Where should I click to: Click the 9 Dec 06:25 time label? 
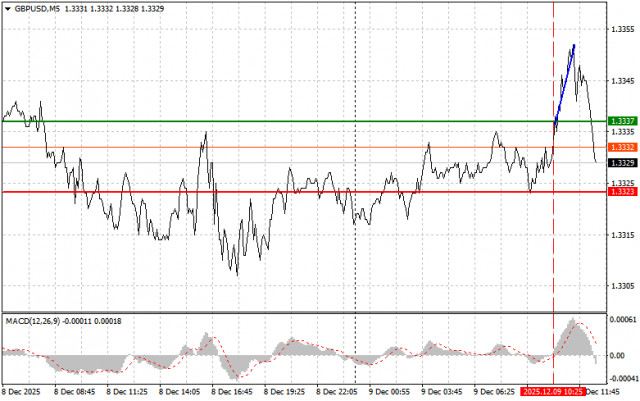tap(494, 392)
